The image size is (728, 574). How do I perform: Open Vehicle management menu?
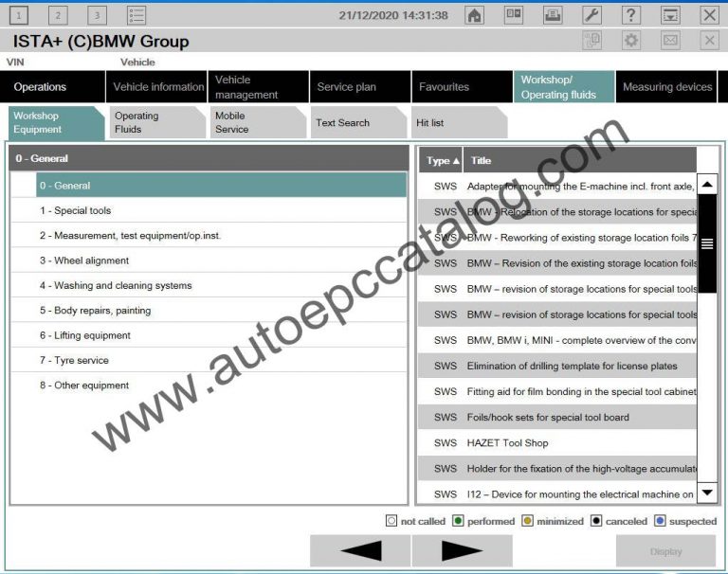(x=259, y=87)
